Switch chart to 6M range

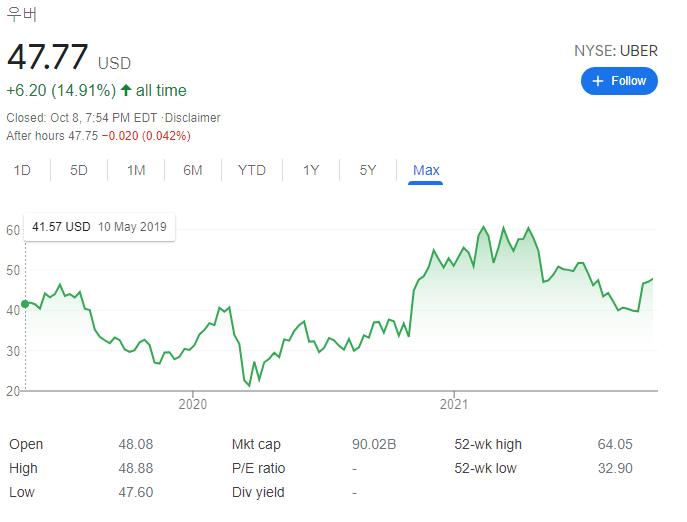[x=193, y=170]
